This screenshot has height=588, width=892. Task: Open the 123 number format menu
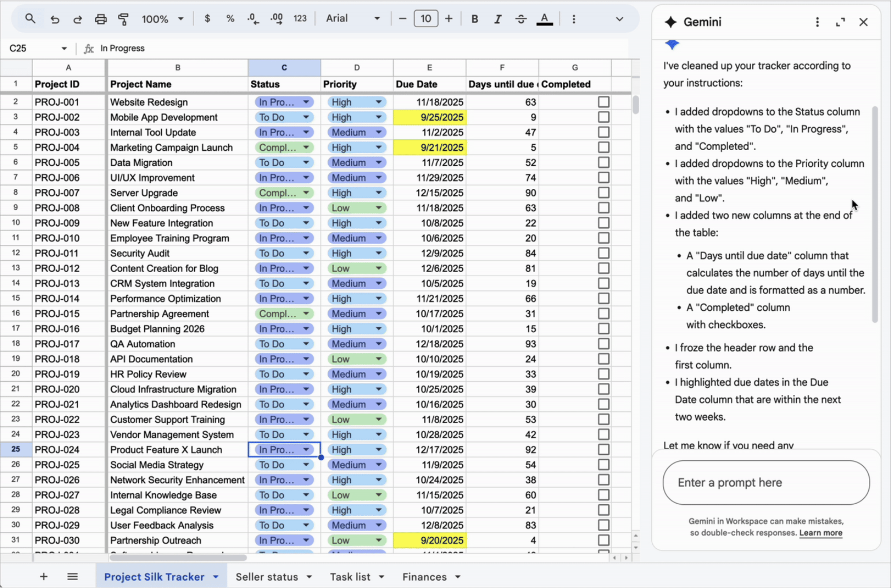[300, 19]
